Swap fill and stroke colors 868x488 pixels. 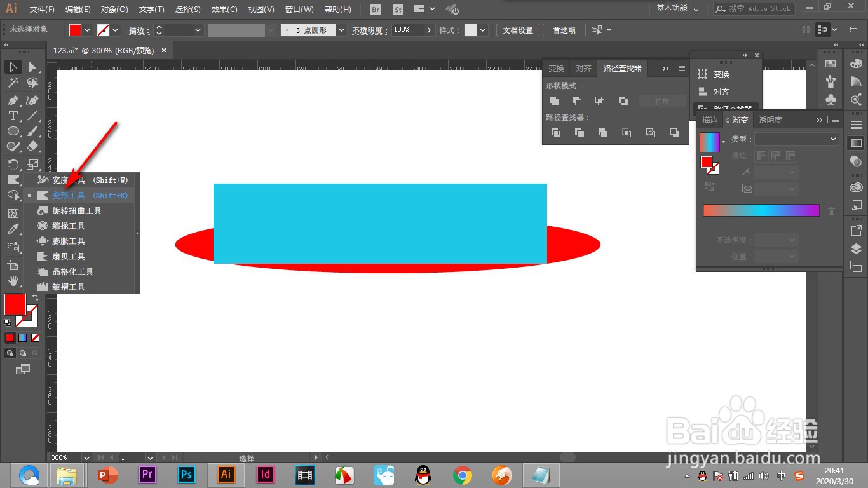35,297
